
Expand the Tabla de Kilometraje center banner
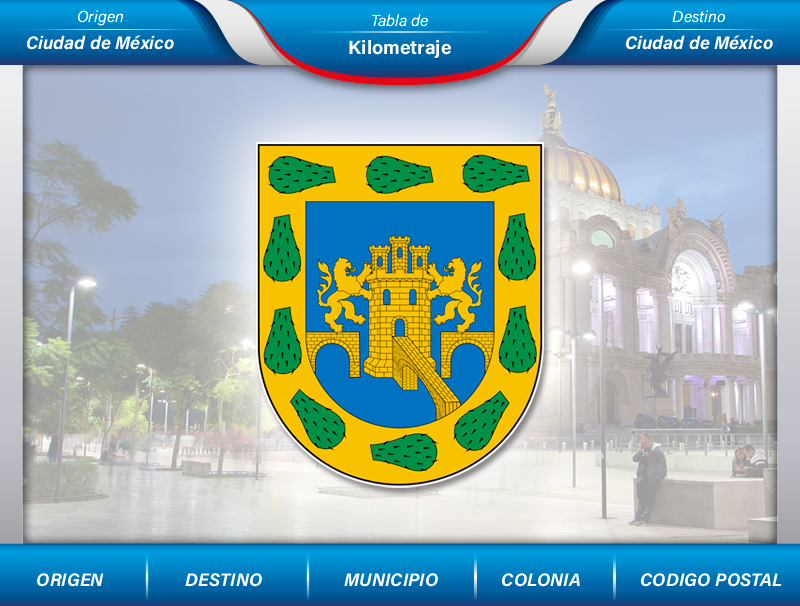point(400,46)
